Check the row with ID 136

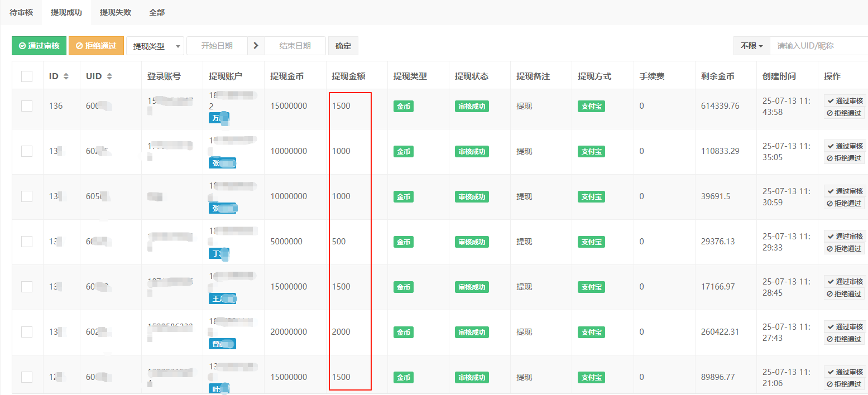point(27,105)
